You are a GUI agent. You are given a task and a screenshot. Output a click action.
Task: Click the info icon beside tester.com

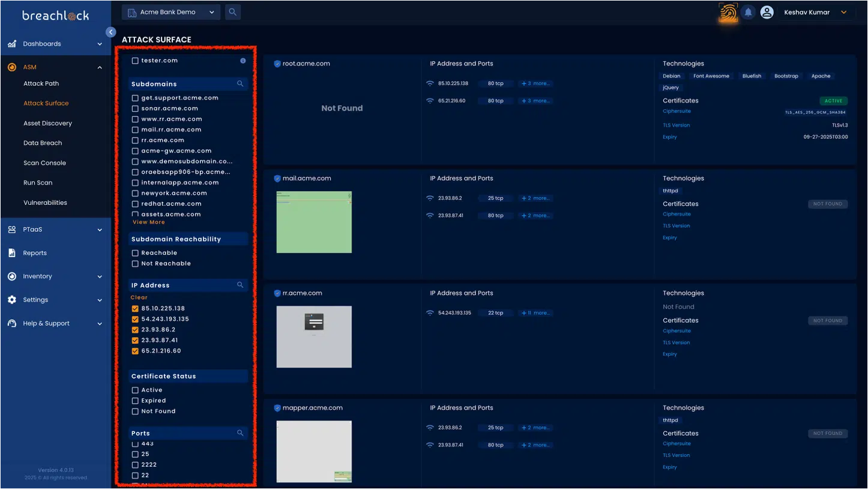(x=243, y=61)
